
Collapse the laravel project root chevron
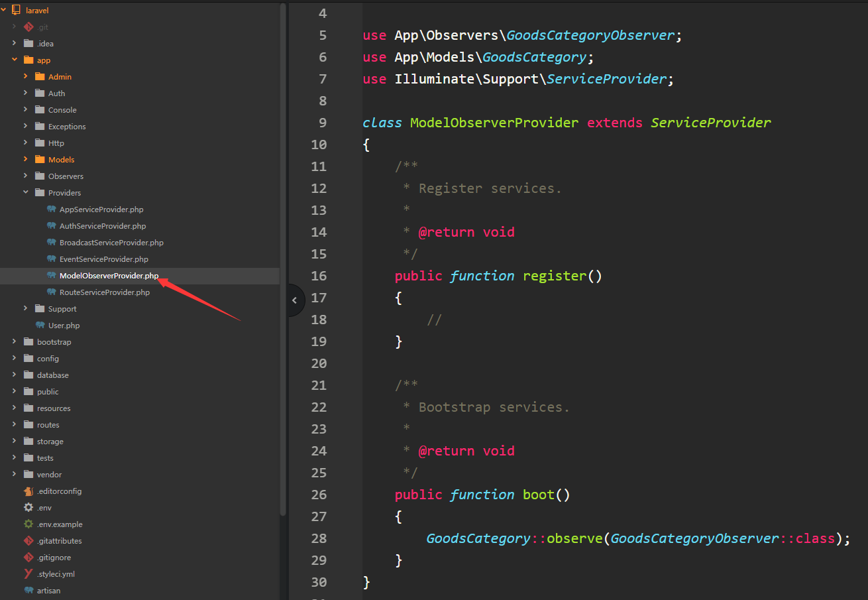coord(3,11)
